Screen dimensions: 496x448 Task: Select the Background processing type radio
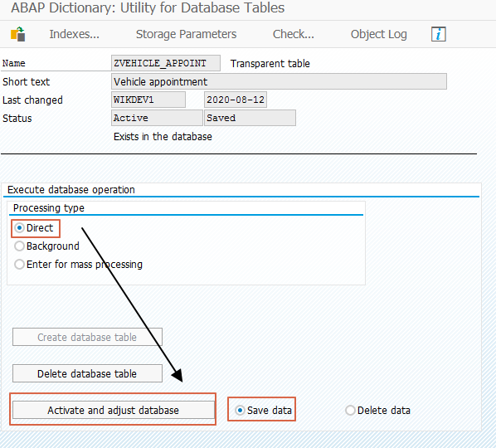click(x=19, y=246)
